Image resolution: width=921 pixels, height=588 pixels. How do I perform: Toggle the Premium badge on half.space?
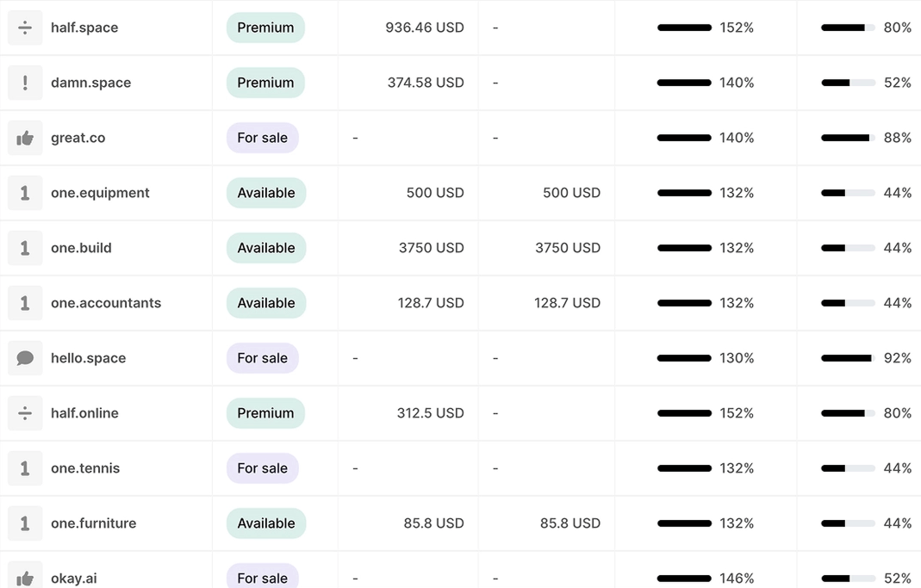pyautogui.click(x=265, y=28)
